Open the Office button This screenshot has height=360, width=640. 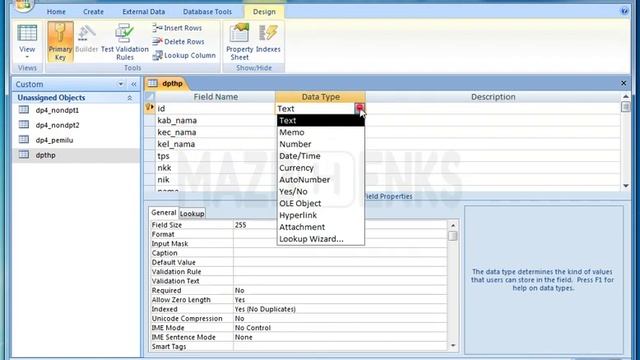[x=23, y=5]
